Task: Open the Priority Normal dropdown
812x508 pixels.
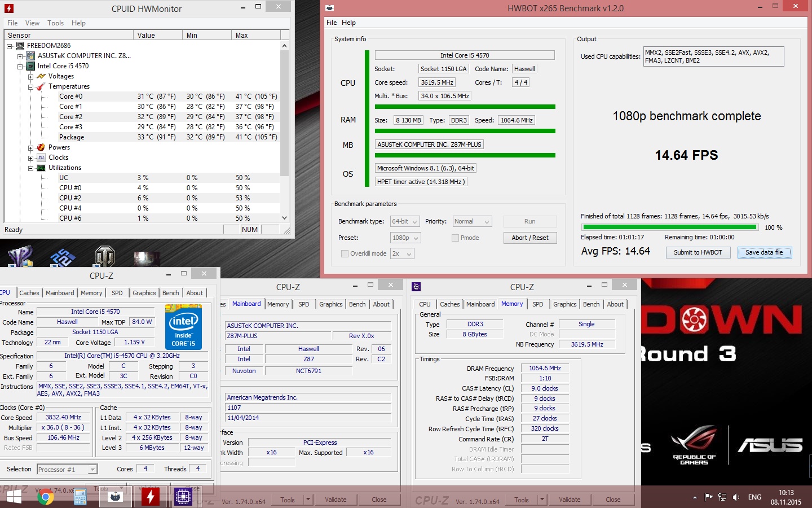Action: 473,221
